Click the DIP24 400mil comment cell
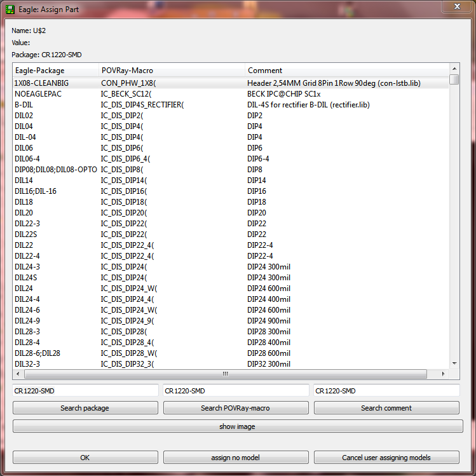 (269, 299)
